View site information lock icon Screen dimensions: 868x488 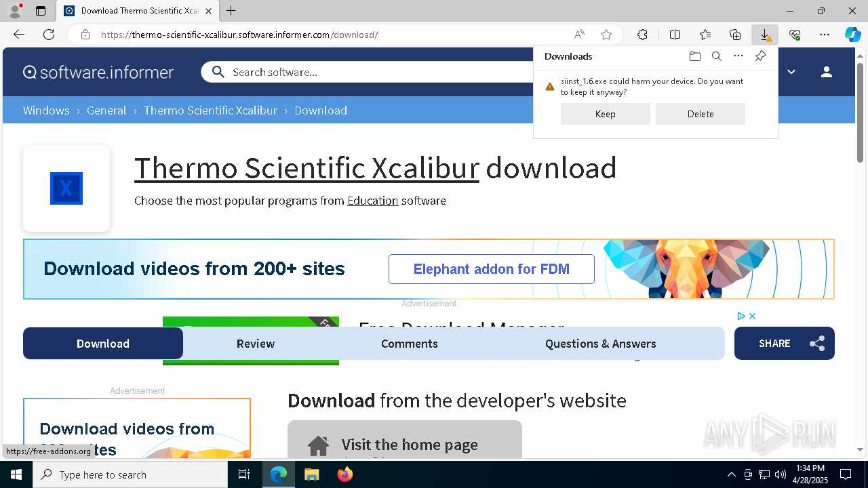(85, 35)
